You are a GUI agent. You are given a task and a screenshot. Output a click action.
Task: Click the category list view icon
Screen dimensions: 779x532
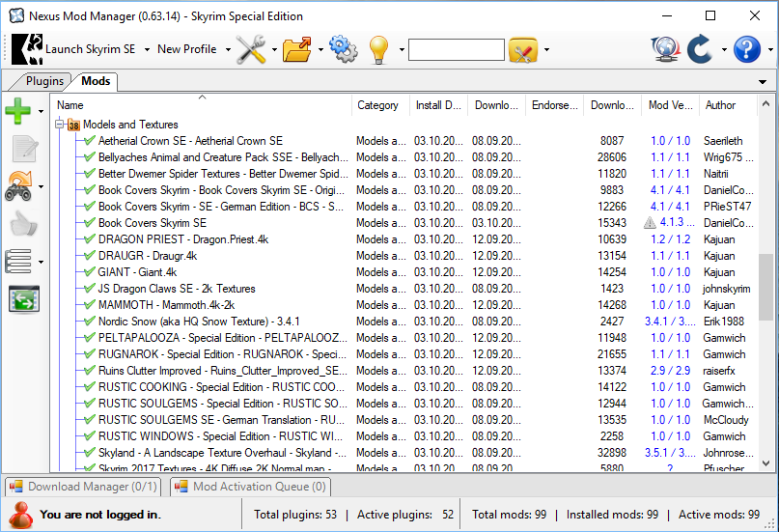tap(18, 261)
